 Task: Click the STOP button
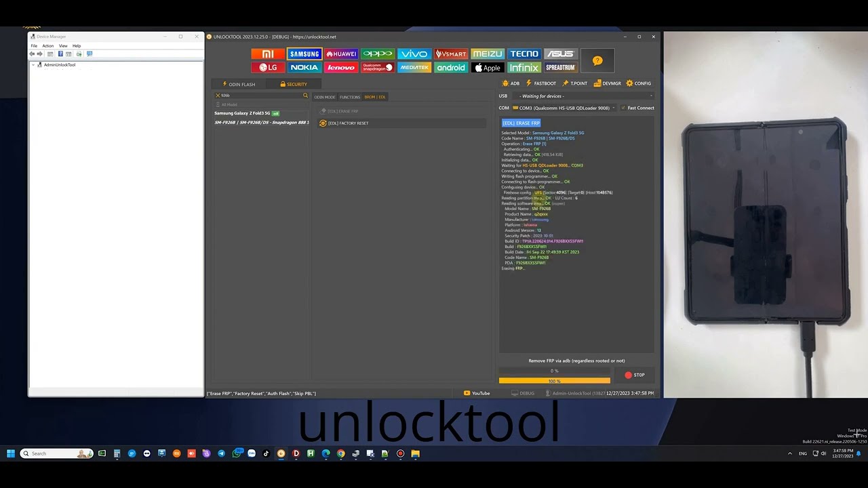(x=635, y=375)
